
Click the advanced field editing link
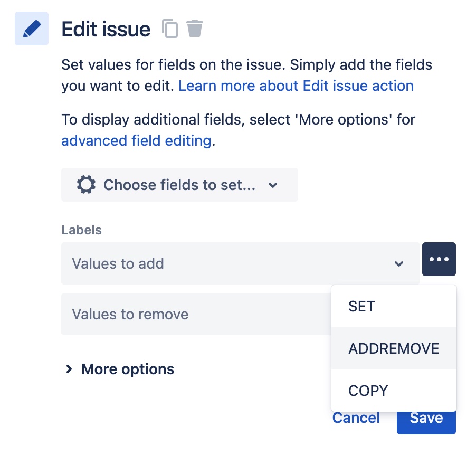tap(136, 140)
